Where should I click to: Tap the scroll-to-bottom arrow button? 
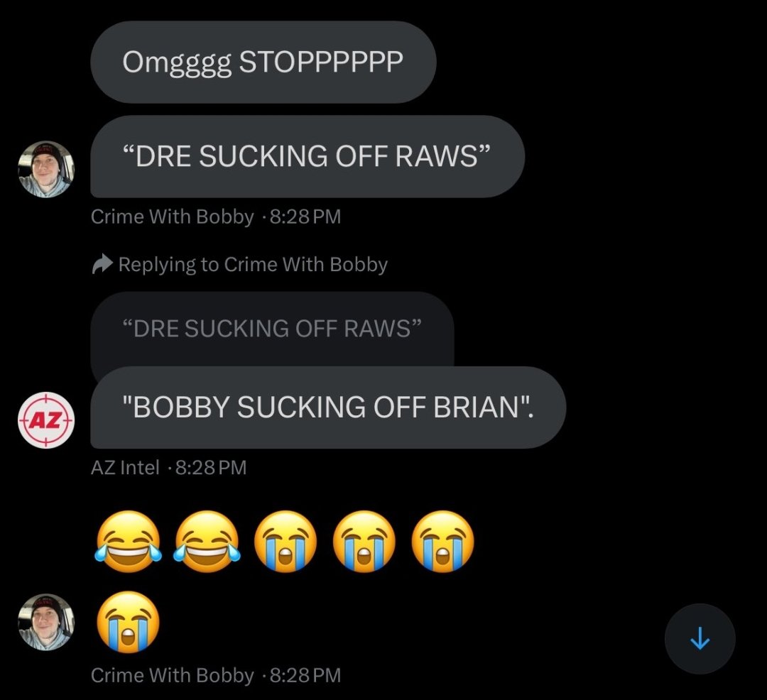[x=700, y=638]
